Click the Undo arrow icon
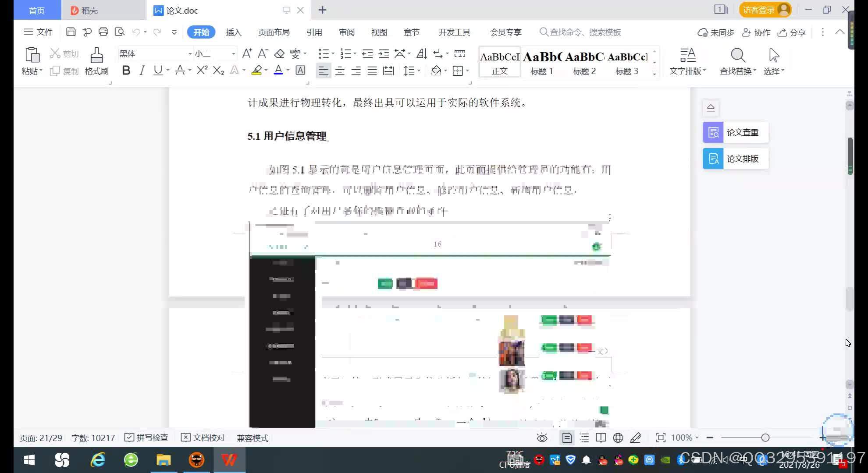The width and height of the screenshot is (868, 473). 136,32
